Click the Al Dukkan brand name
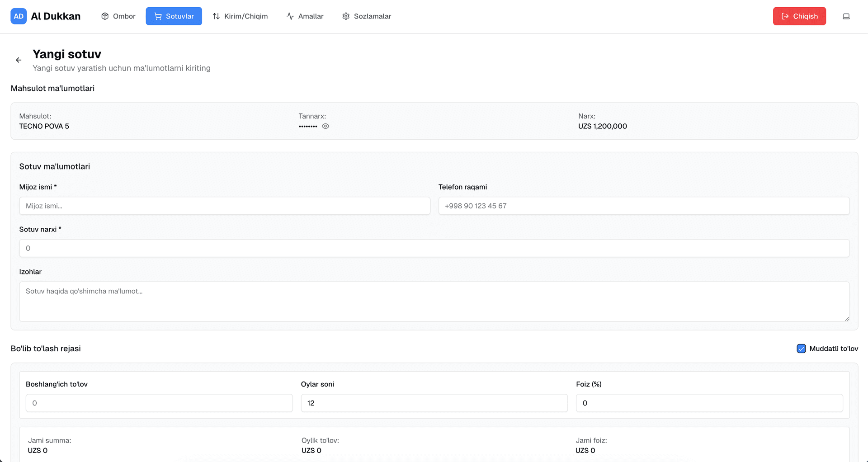The height and width of the screenshot is (462, 868). [56, 16]
